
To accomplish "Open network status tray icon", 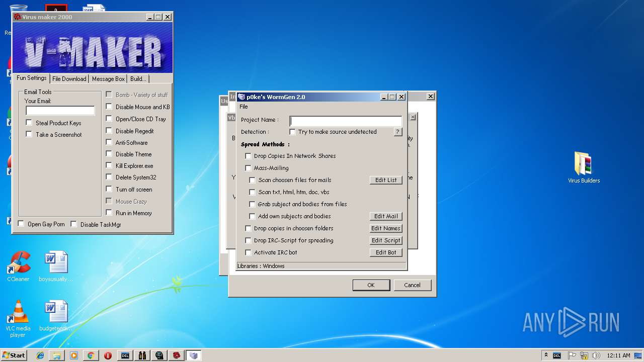I will coord(584,355).
